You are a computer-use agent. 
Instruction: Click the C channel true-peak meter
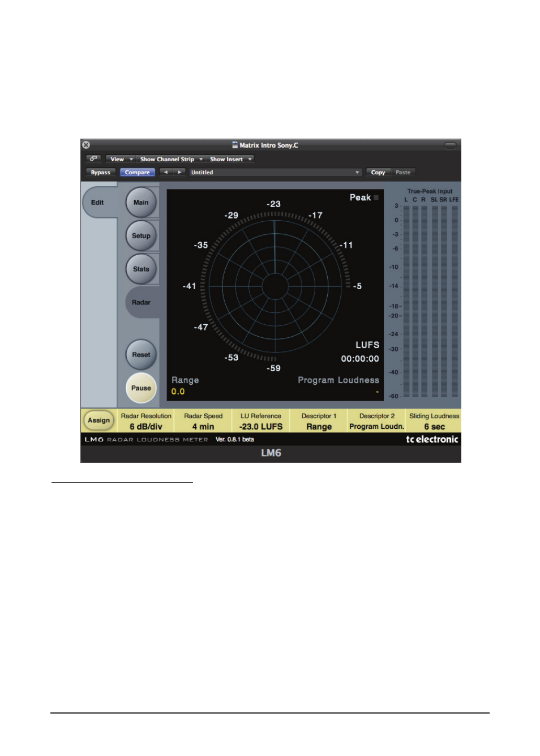click(415, 300)
